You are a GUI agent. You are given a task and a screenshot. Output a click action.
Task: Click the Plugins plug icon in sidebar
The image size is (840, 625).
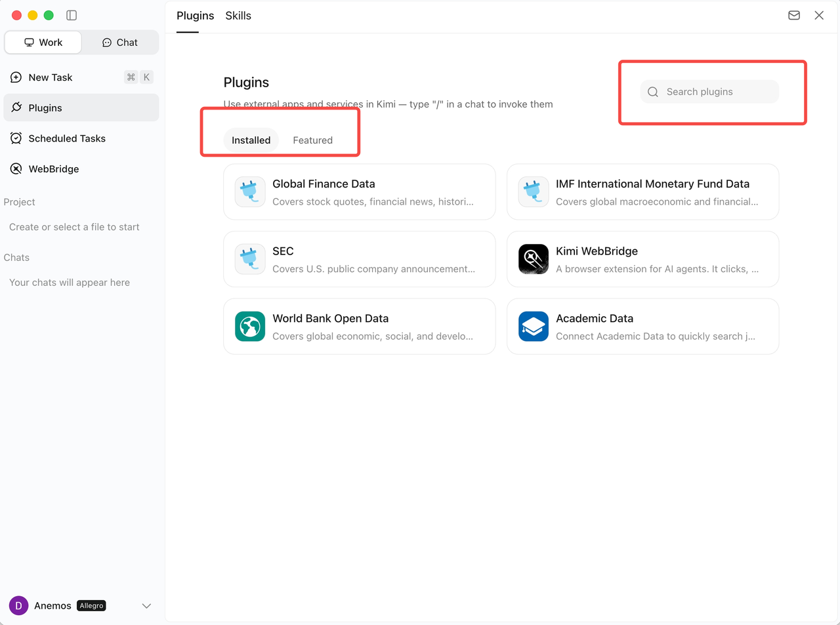[16, 108]
